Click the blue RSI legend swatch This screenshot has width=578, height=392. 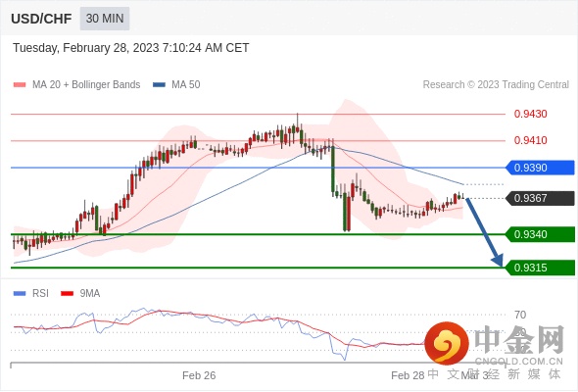click(x=20, y=294)
